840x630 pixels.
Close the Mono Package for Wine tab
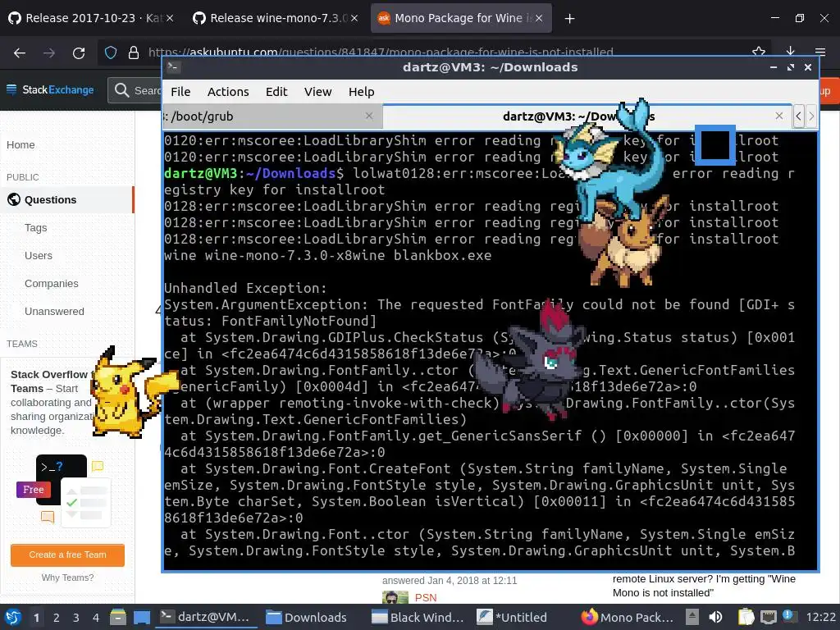tap(539, 18)
